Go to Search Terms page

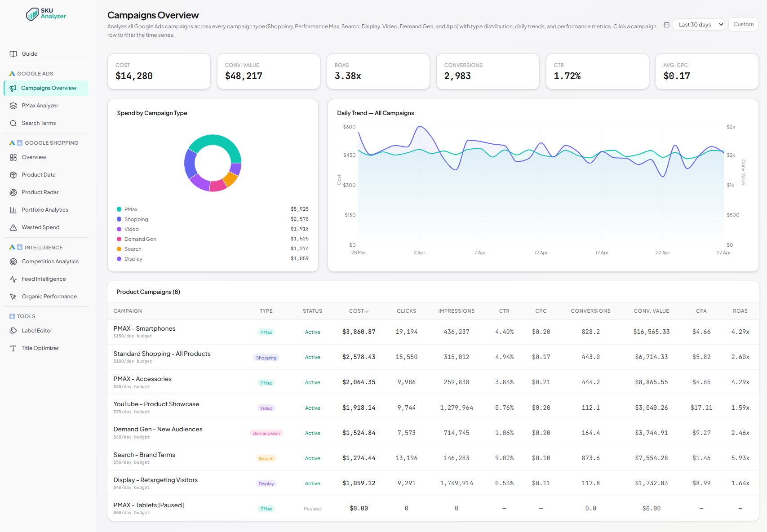coord(46,123)
